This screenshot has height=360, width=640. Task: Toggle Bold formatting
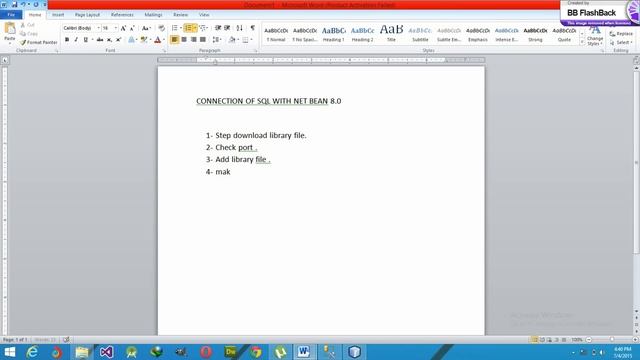(x=67, y=40)
